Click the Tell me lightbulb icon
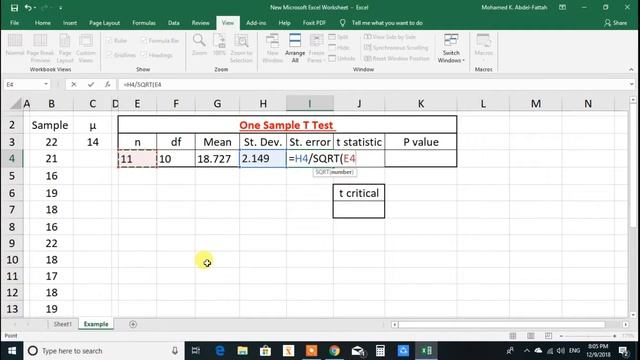The image size is (640, 360). (342, 23)
